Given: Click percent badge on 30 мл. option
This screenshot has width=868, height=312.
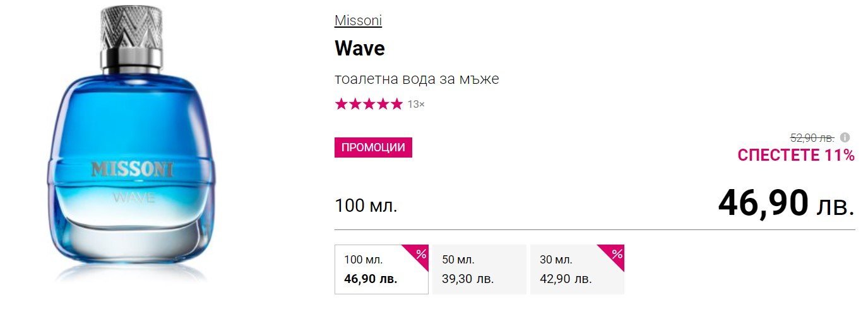Looking at the screenshot, I should (617, 255).
